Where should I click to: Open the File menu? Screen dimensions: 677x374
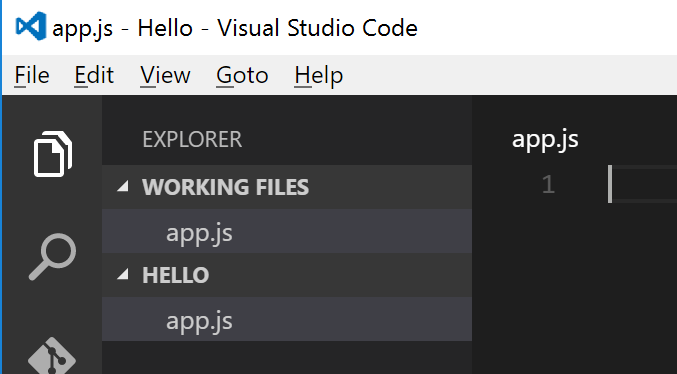(32, 75)
